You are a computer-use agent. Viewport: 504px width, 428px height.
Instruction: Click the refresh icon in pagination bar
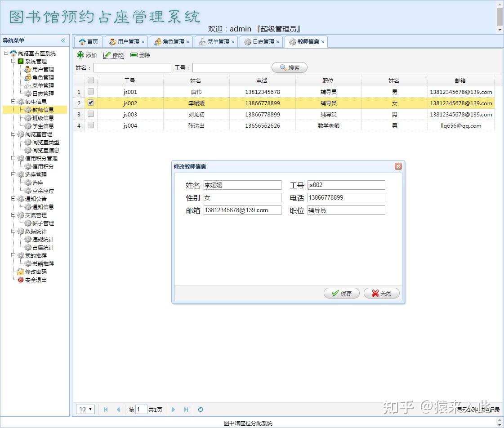[x=200, y=410]
